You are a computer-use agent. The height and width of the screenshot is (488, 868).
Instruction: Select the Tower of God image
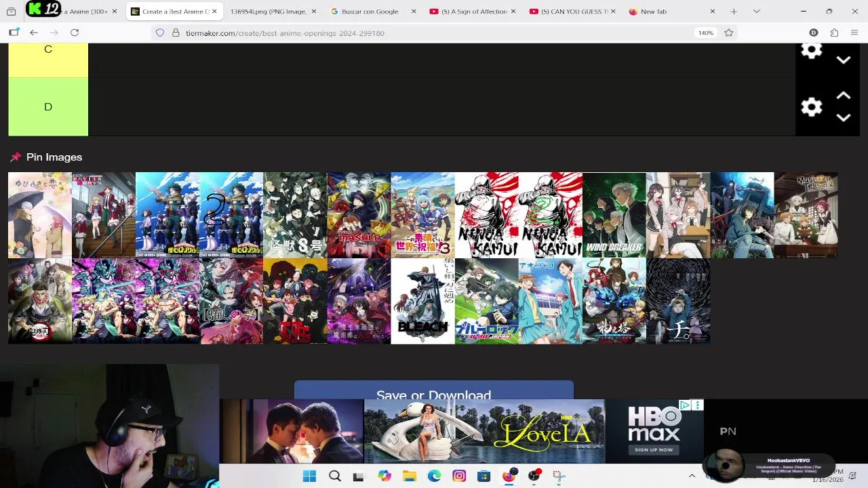[614, 301]
